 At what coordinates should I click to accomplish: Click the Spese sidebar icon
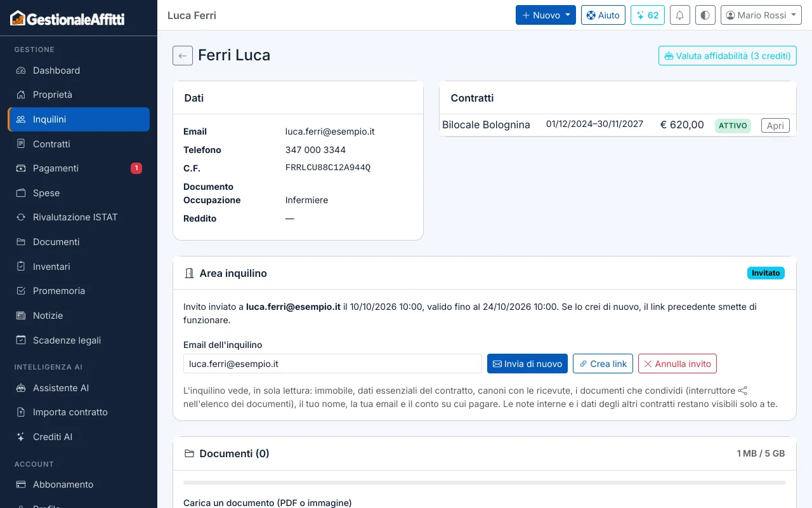(21, 193)
